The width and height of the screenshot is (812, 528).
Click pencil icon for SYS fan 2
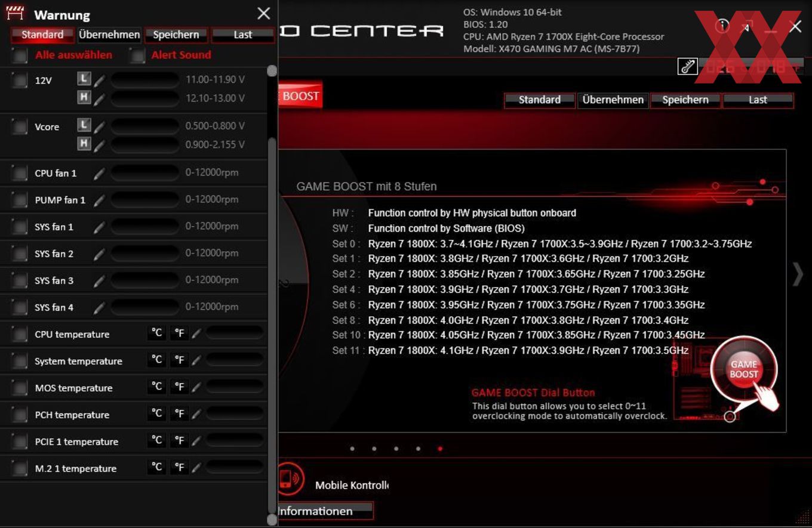pos(100,254)
